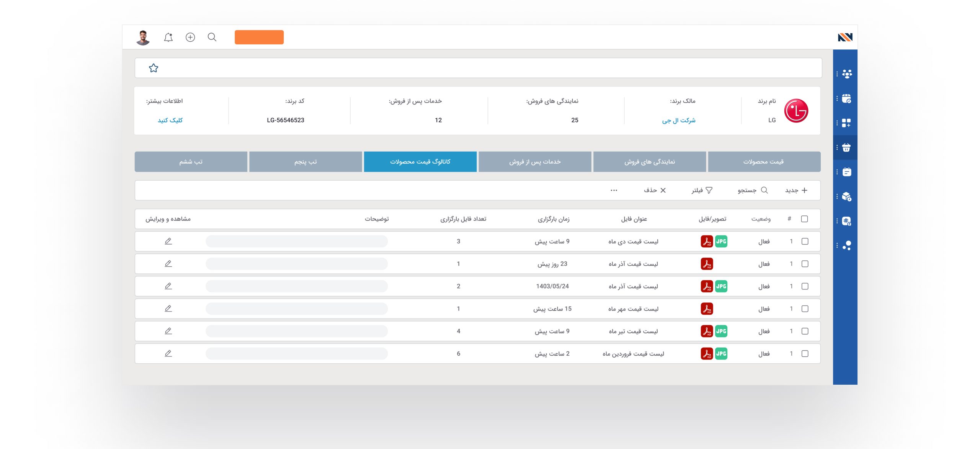980x449 pixels.
Task: Open the people group sidebar icon
Action: (x=847, y=74)
